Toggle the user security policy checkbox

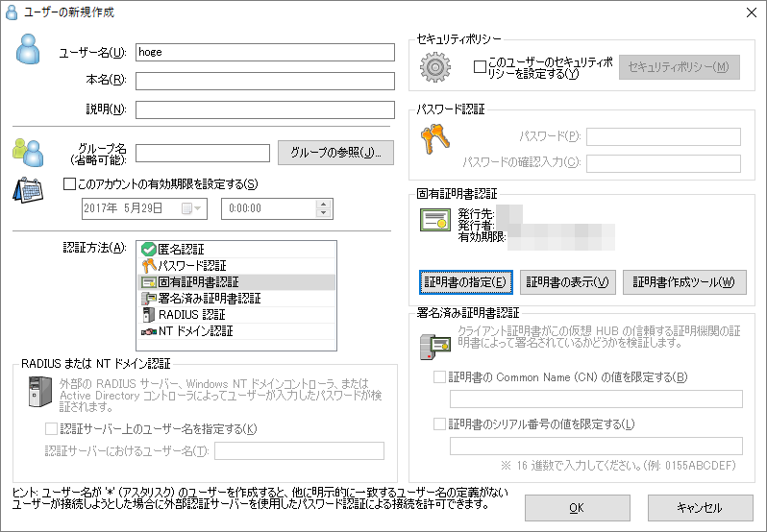tap(481, 67)
